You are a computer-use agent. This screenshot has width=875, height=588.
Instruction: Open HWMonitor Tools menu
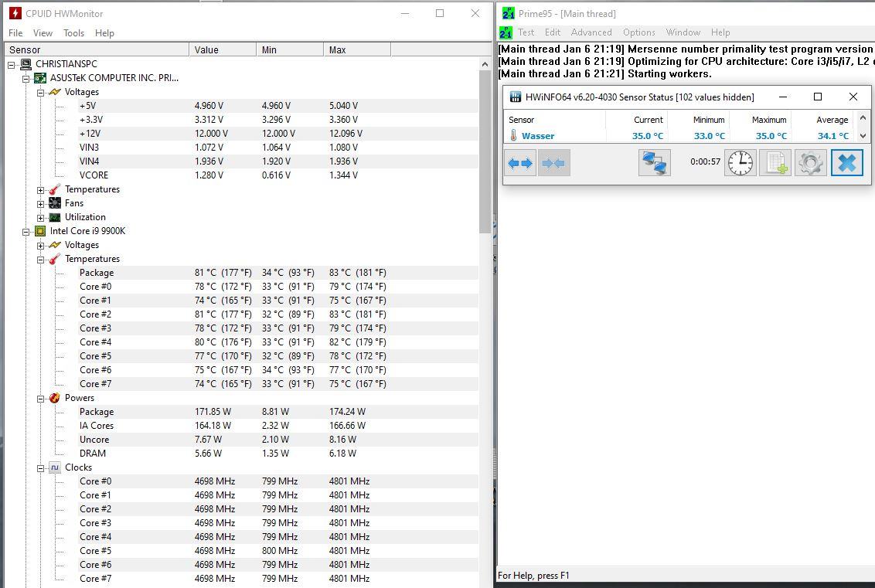(73, 33)
